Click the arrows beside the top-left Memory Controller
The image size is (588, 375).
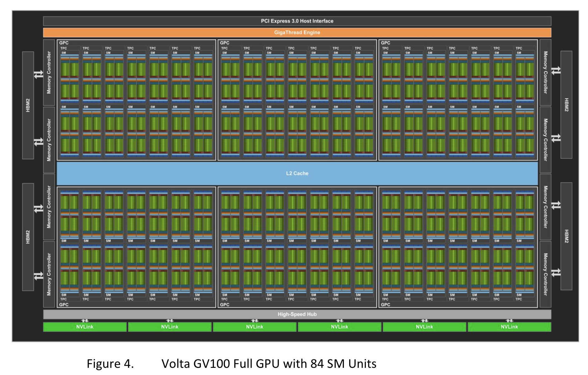(39, 75)
